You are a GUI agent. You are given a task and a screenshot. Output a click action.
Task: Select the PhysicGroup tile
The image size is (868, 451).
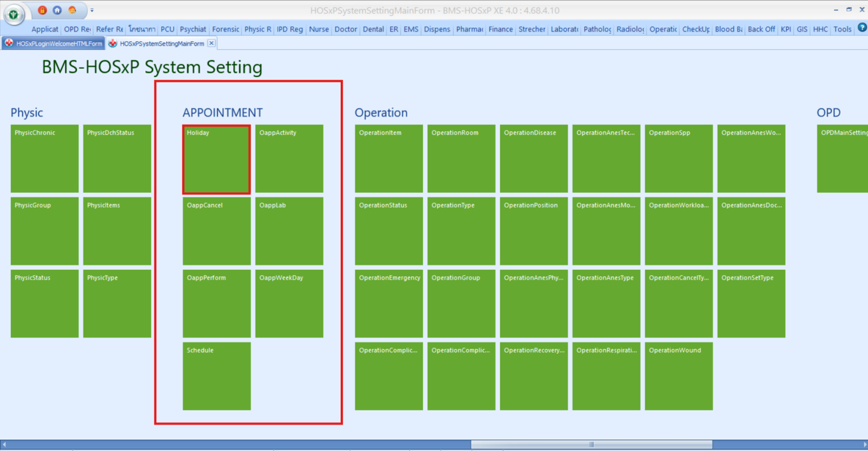tap(45, 231)
